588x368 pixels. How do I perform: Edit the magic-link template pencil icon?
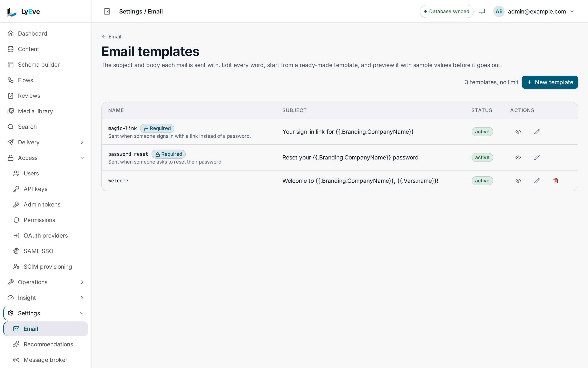537,132
